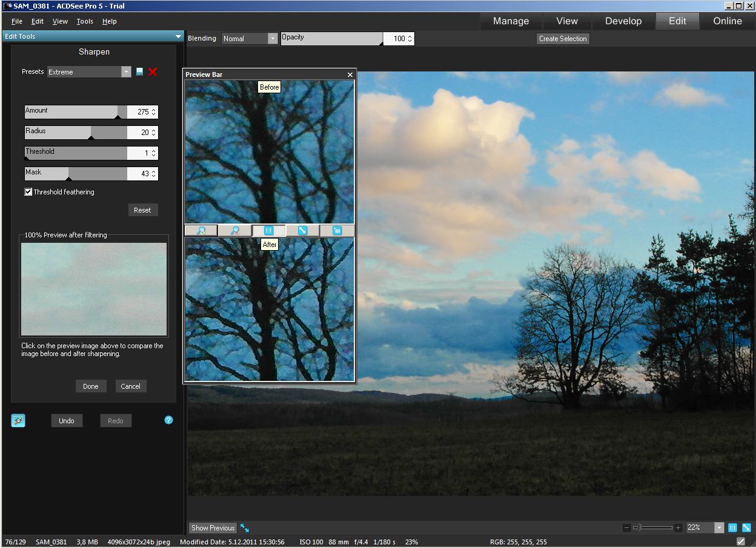Disable Threshold feathering checkbox
756x548 pixels.
pos(28,192)
